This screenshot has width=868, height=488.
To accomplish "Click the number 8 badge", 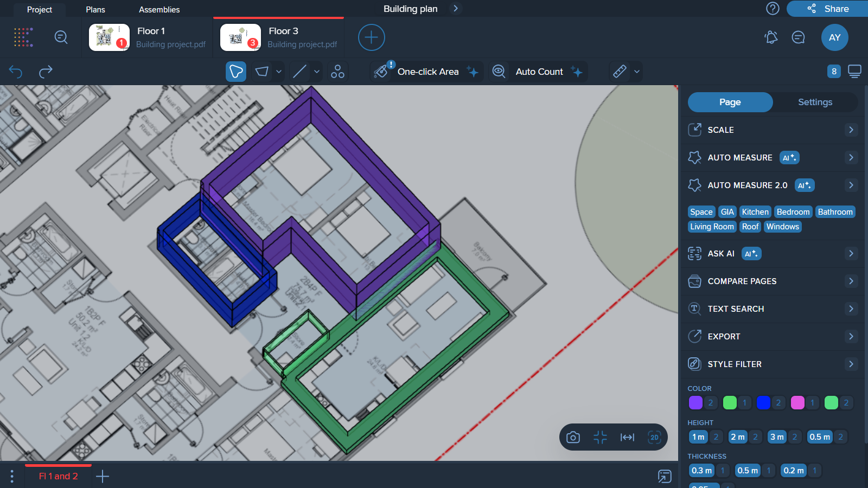I will [x=834, y=71].
